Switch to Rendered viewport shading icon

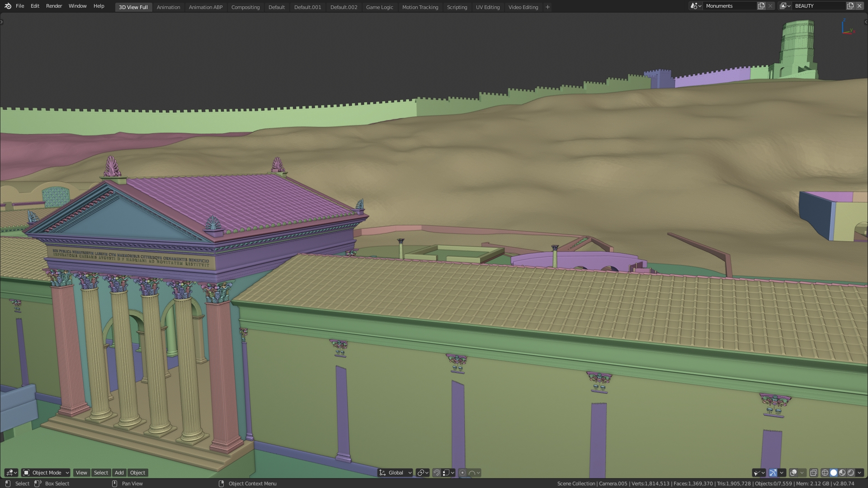click(851, 473)
